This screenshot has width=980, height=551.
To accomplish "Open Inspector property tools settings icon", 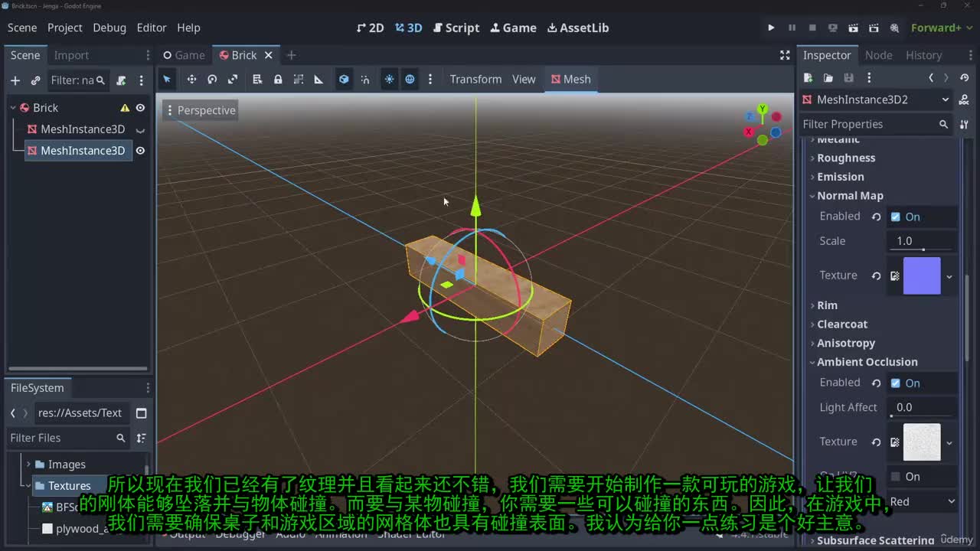I will pos(964,124).
